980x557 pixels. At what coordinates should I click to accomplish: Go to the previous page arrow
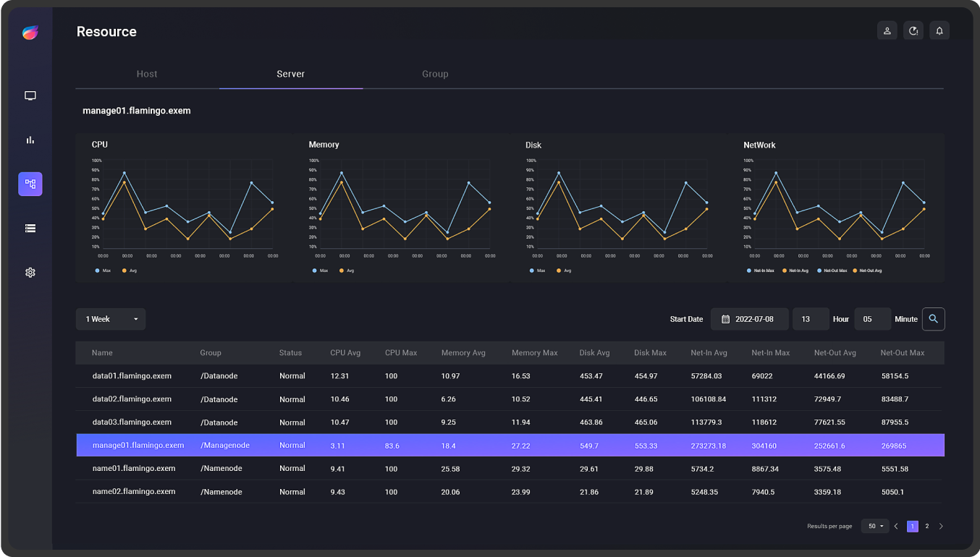[896, 527]
